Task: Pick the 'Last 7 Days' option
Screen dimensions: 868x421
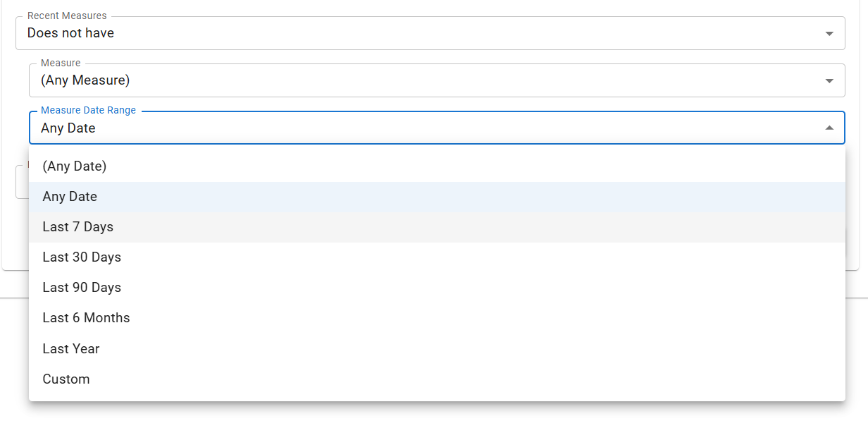Action: 437,227
